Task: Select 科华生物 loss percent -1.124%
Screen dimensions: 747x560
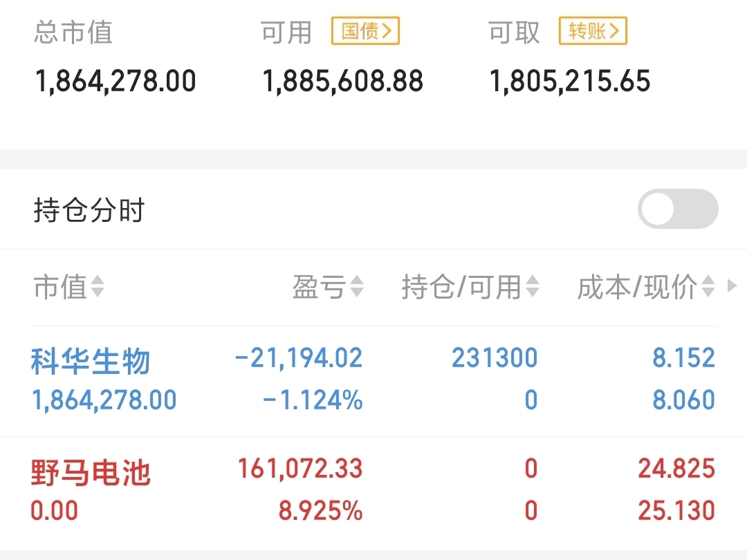Action: point(313,400)
